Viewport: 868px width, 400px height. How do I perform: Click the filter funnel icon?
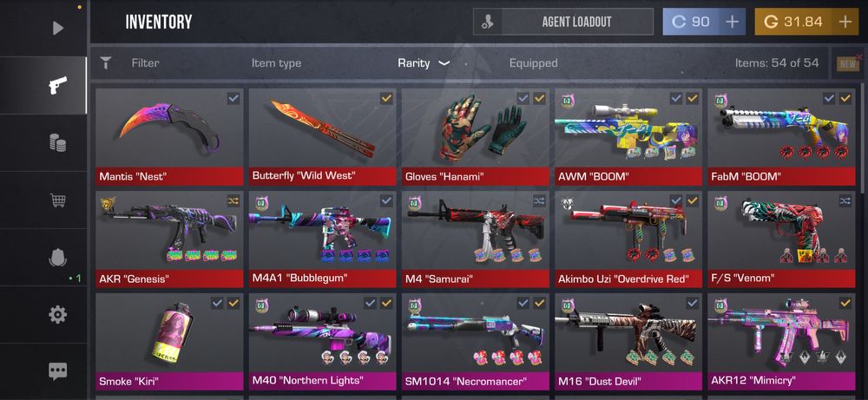click(x=106, y=63)
